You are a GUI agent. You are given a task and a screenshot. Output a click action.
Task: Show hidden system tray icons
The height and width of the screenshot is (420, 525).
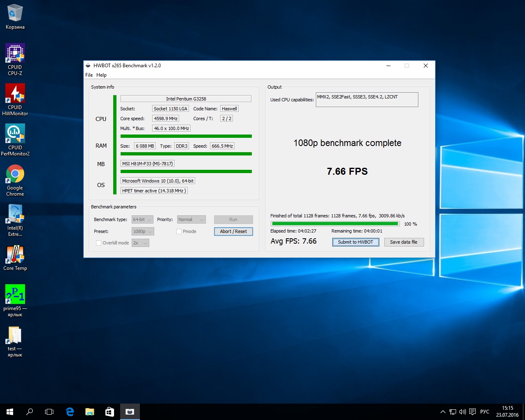tap(443, 412)
